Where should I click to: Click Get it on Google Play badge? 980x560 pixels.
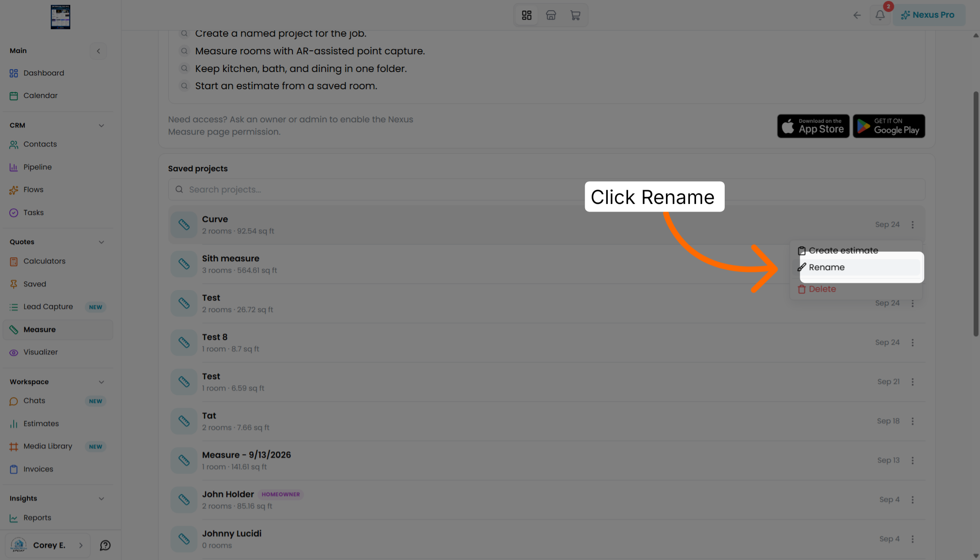(889, 126)
